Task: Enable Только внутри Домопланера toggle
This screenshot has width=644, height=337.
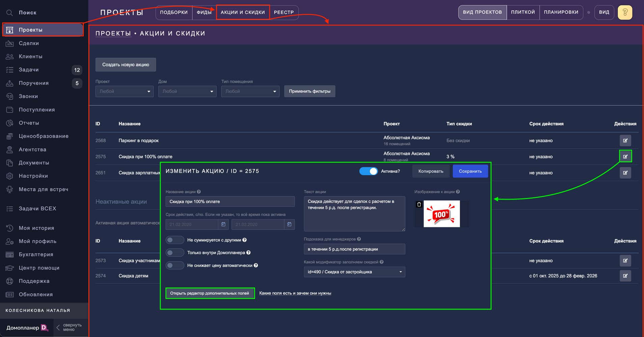Action: [174, 253]
